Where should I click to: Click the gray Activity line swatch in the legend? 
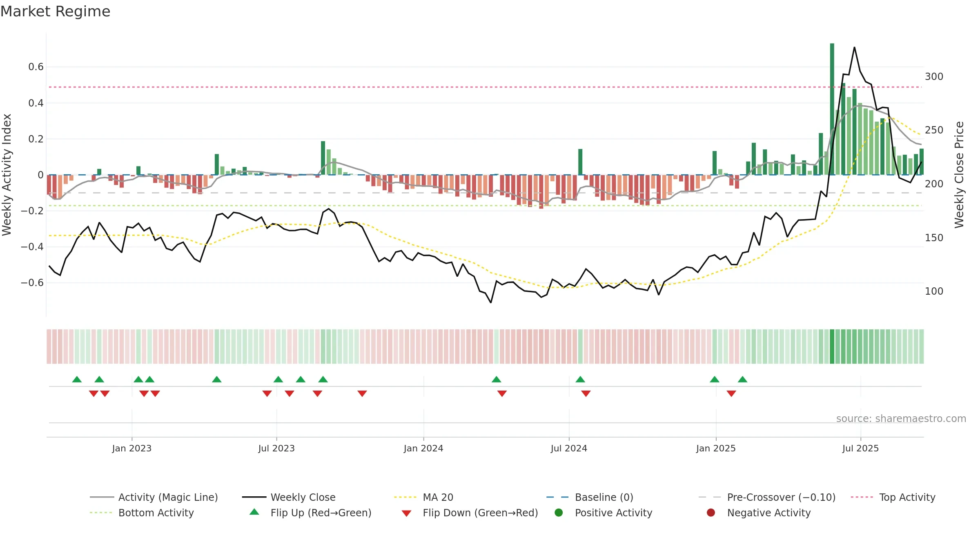(102, 497)
